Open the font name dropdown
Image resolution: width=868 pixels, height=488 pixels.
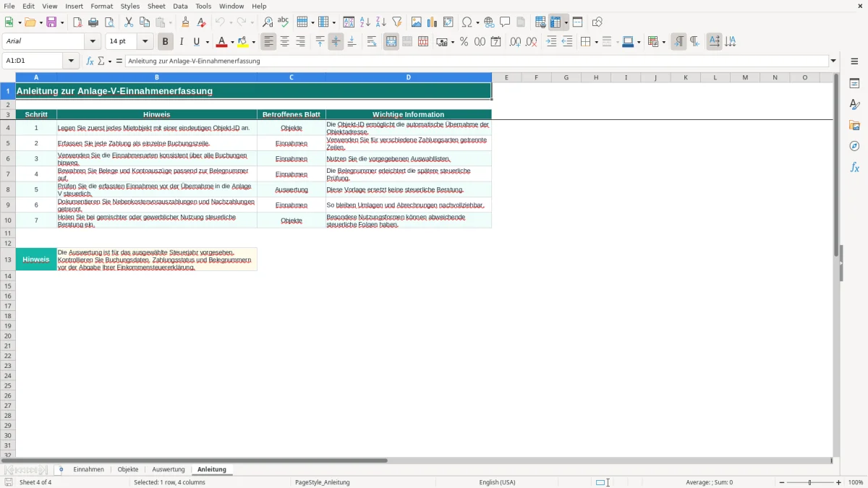[x=93, y=42]
